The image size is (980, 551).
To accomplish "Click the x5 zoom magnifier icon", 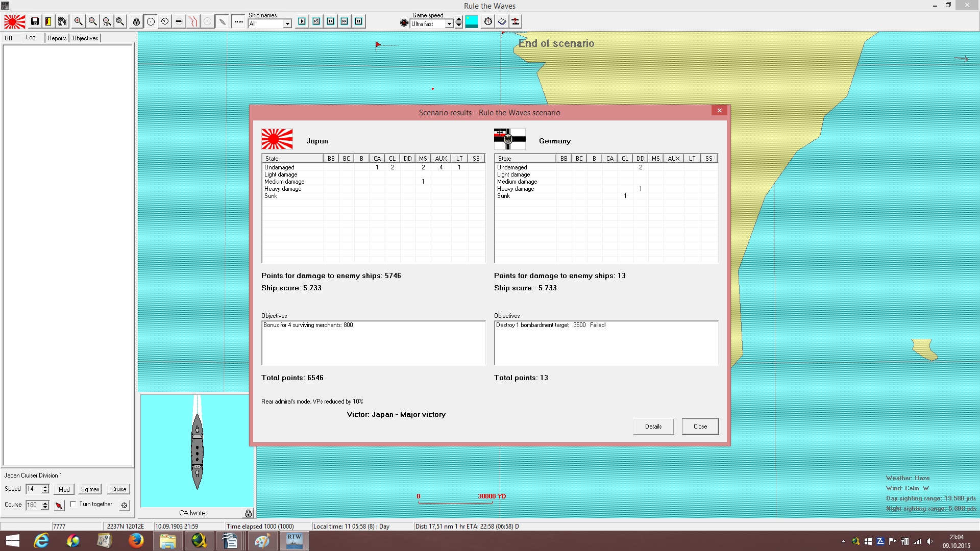I will pos(106,21).
